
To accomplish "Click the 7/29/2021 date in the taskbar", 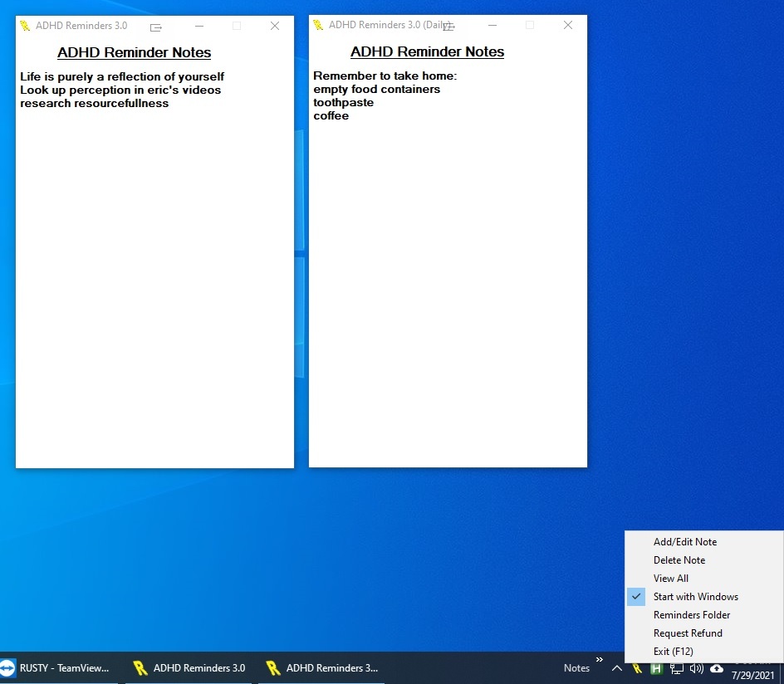I will pos(752,675).
